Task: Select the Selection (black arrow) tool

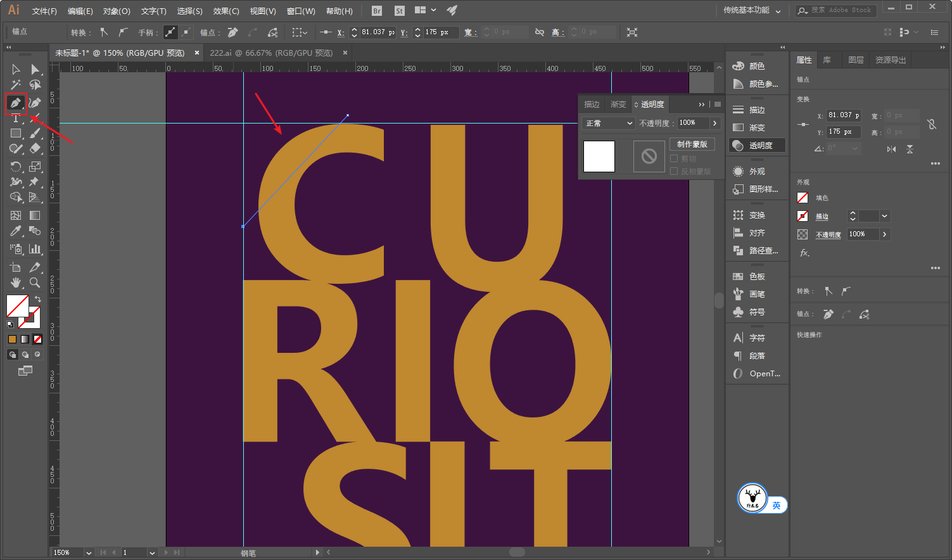Action: (x=16, y=69)
